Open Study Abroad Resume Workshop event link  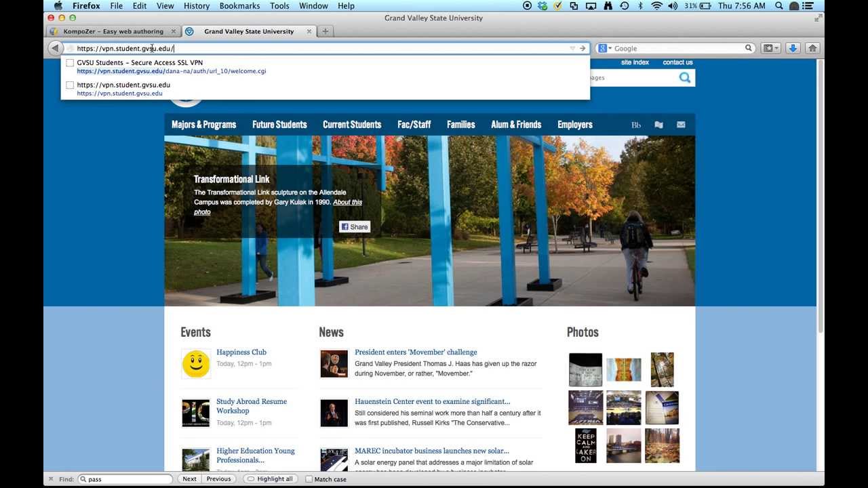[x=252, y=406]
